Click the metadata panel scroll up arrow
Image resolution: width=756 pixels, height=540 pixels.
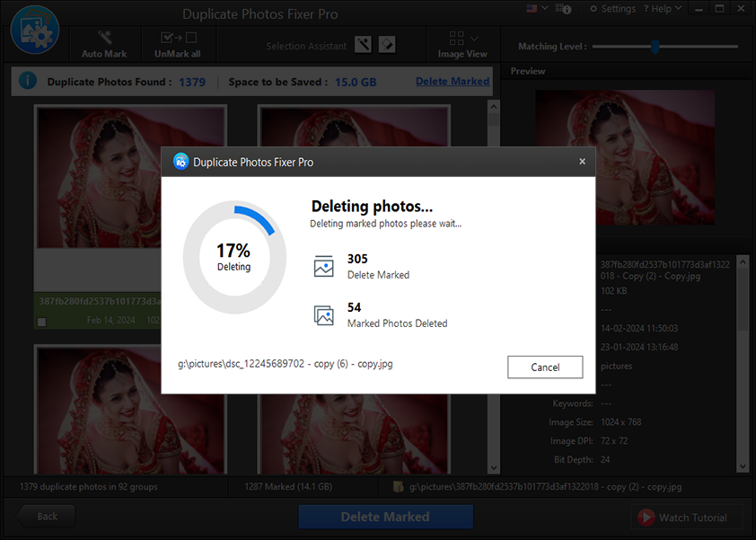pos(743,262)
